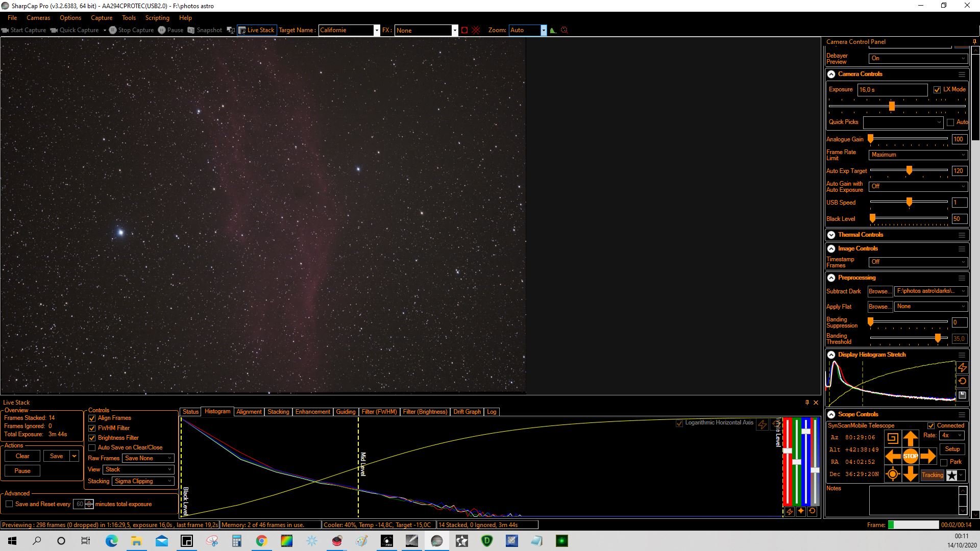This screenshot has height=551, width=980.
Task: Enable Save and Reset every checkbox
Action: pyautogui.click(x=9, y=504)
